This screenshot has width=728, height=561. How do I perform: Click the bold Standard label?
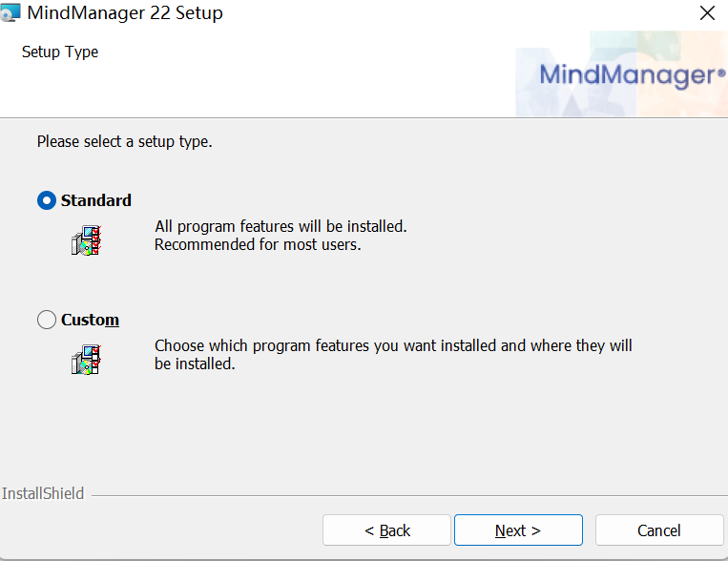[96, 200]
